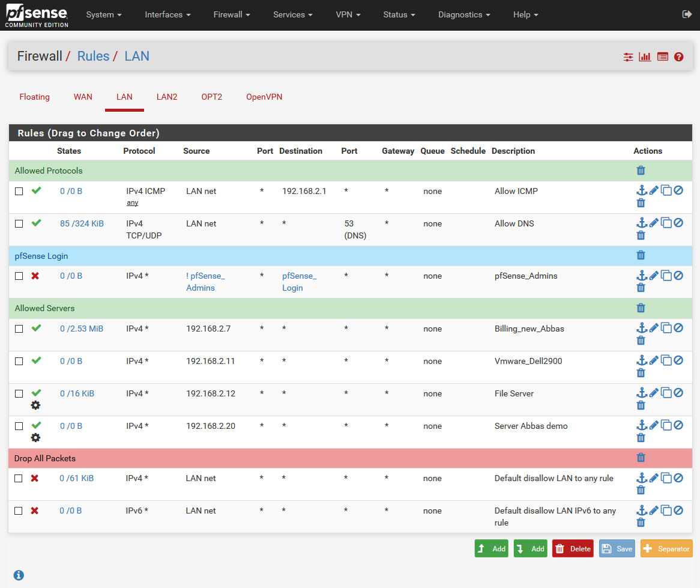Switch to the Floating tab
This screenshot has height=588, width=700.
34,97
